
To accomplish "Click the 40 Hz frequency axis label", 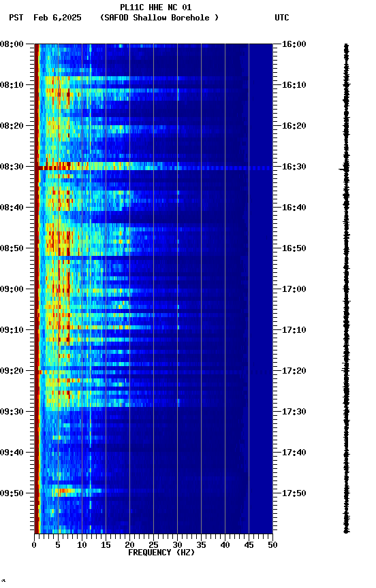I will pos(225,546).
